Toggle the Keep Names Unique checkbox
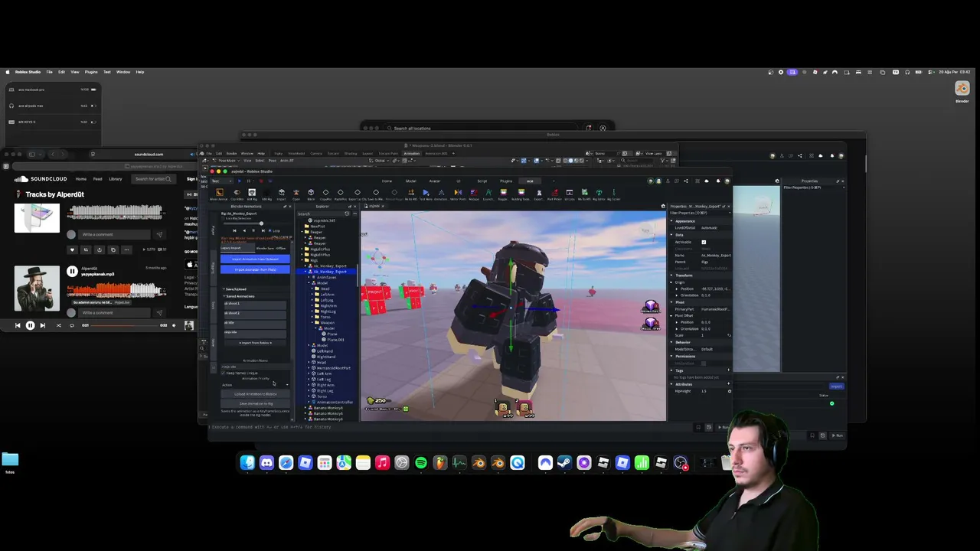 point(224,373)
